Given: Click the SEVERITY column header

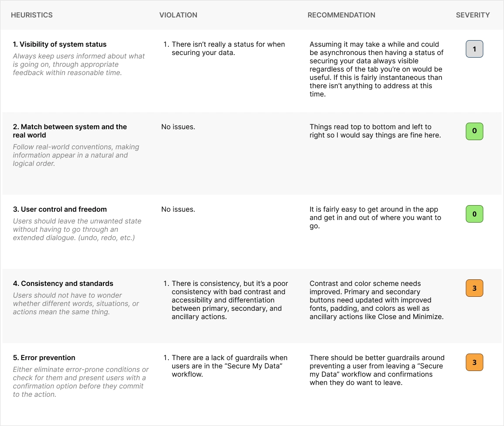Looking at the screenshot, I should [473, 15].
